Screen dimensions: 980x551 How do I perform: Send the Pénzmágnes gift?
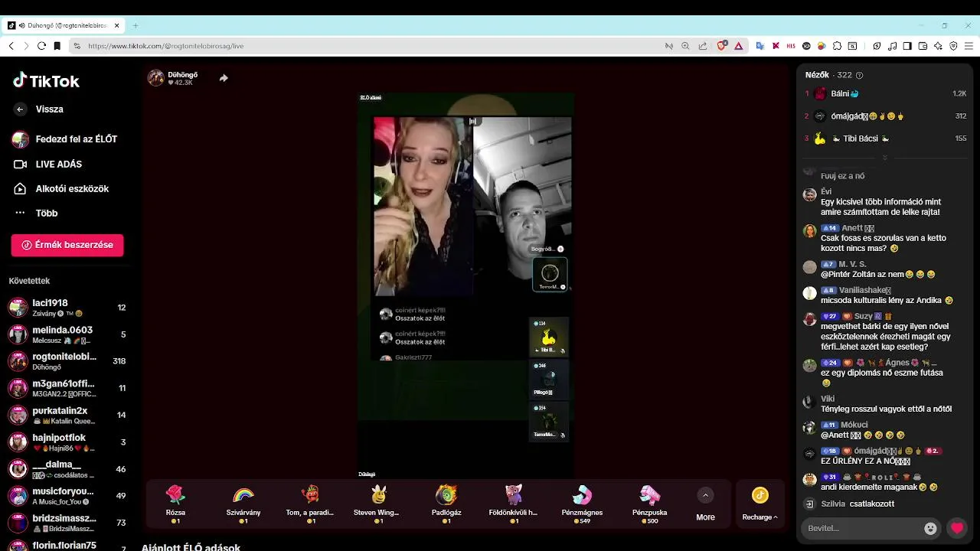tap(582, 504)
